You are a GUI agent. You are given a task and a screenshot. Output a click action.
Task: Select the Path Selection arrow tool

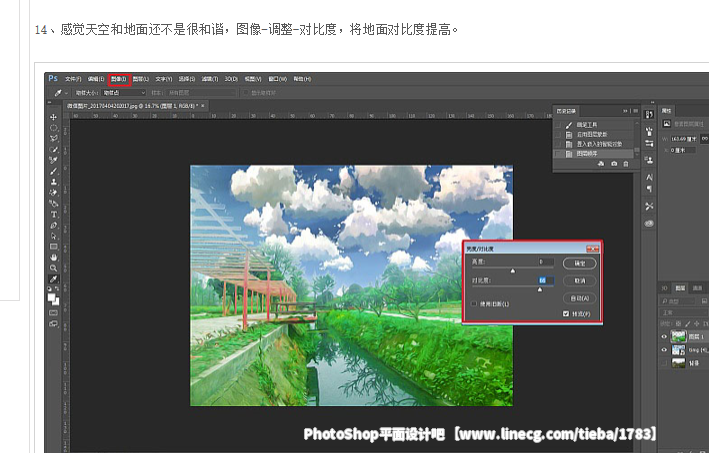pyautogui.click(x=54, y=236)
